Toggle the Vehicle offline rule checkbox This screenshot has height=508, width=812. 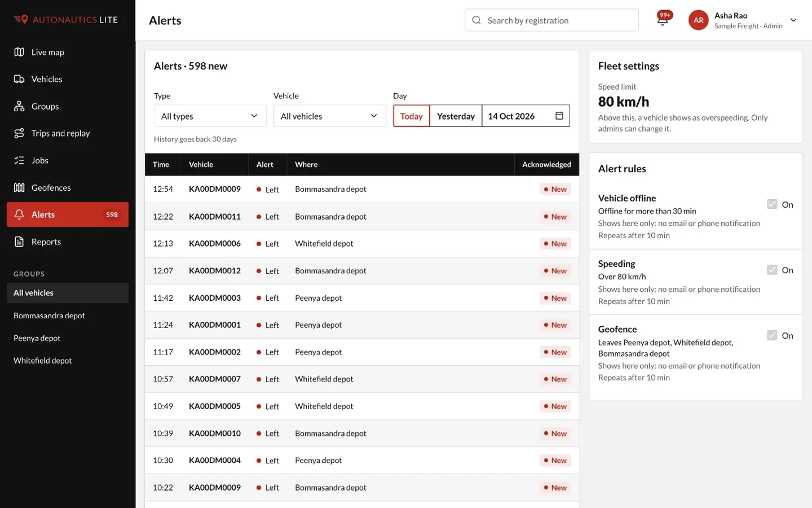[x=772, y=204]
